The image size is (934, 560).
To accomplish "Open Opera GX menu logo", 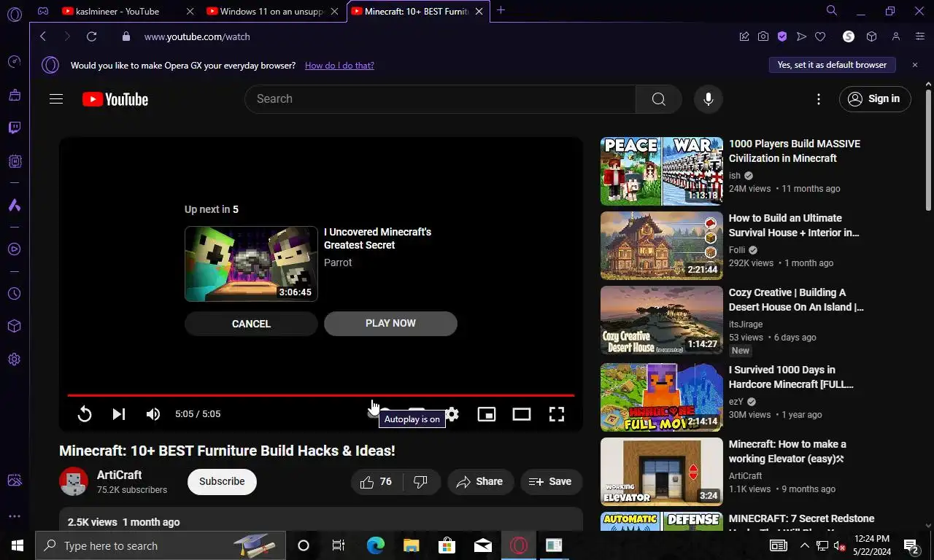I will tap(15, 14).
